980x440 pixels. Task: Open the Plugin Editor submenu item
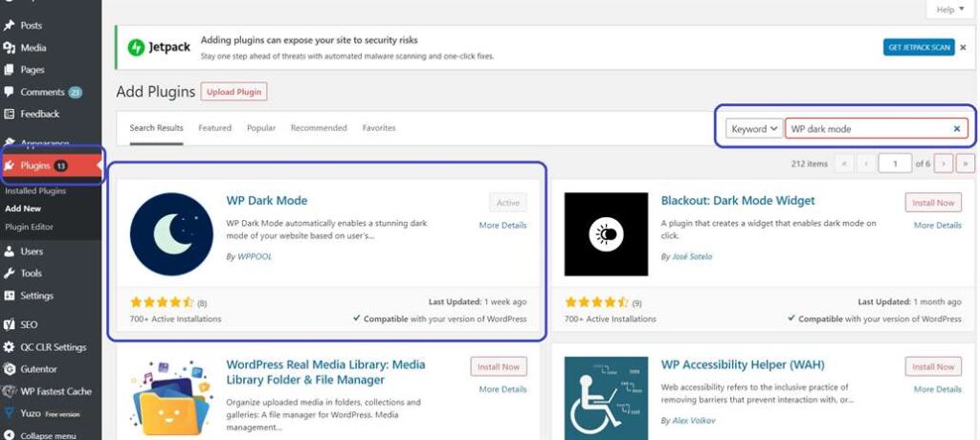click(29, 227)
